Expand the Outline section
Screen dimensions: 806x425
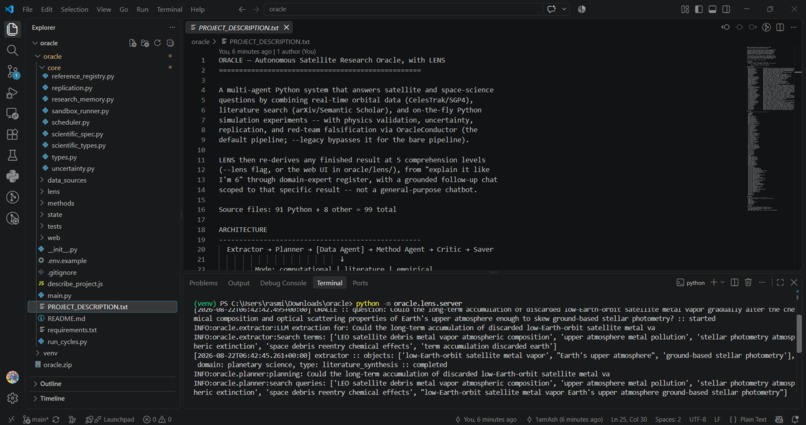point(50,384)
